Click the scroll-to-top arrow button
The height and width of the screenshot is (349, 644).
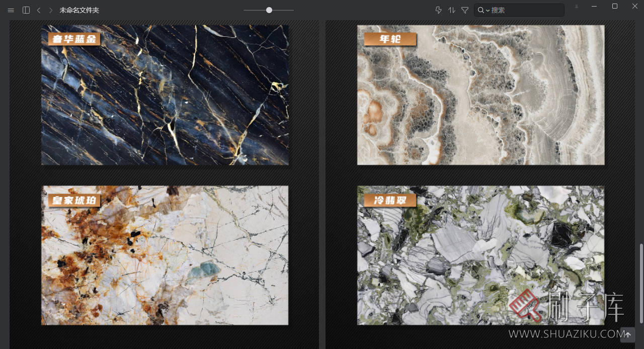pos(627,335)
